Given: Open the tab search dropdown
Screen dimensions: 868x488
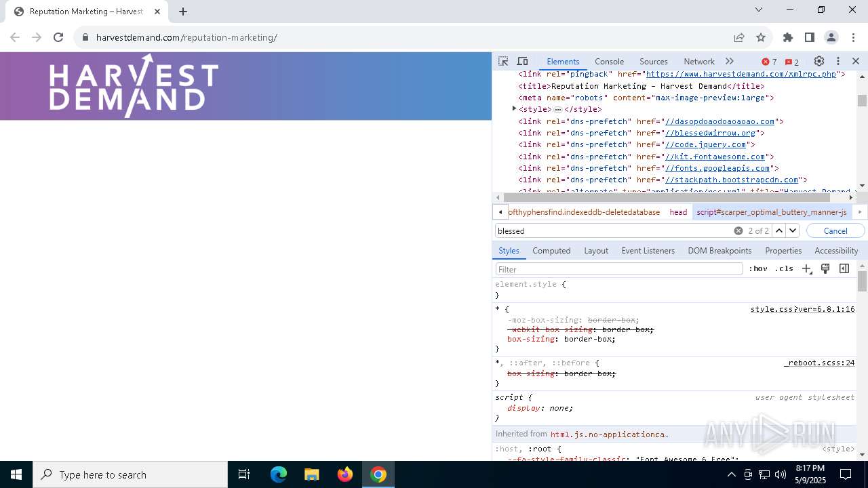Looking at the screenshot, I should click(759, 9).
